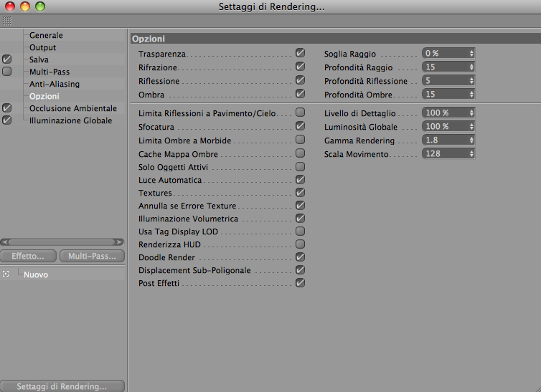Toggle the Multi-Pass checkbox in sidebar

[x=6, y=71]
